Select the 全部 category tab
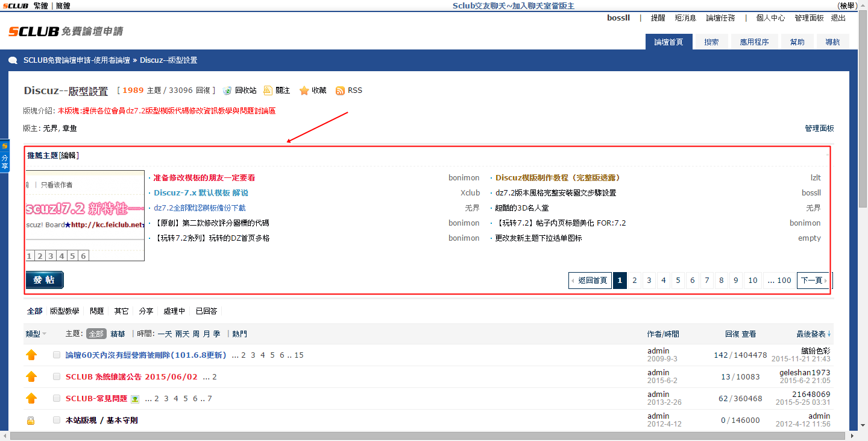This screenshot has height=441, width=868. [x=35, y=311]
